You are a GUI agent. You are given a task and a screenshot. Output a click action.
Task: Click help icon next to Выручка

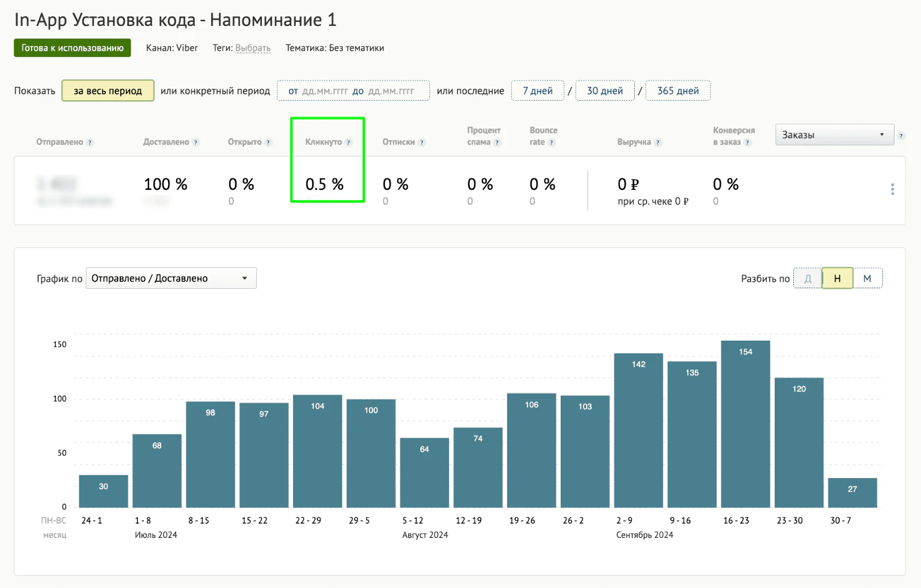pyautogui.click(x=658, y=142)
